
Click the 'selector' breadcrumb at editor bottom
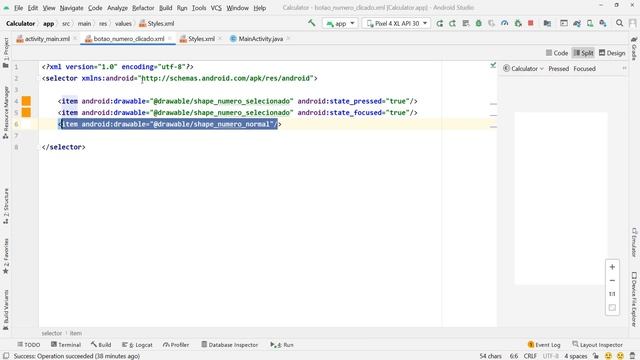(x=51, y=333)
